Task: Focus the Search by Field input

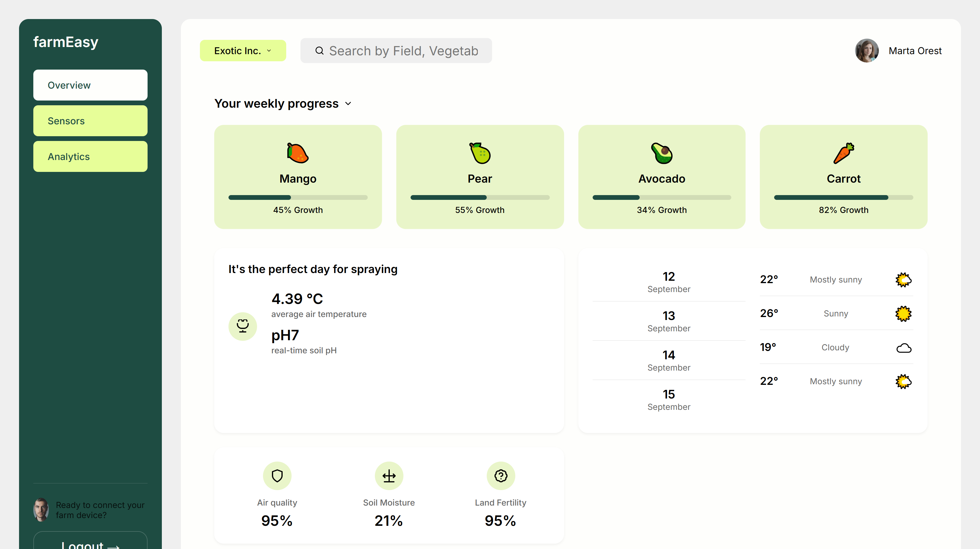Action: pos(403,51)
